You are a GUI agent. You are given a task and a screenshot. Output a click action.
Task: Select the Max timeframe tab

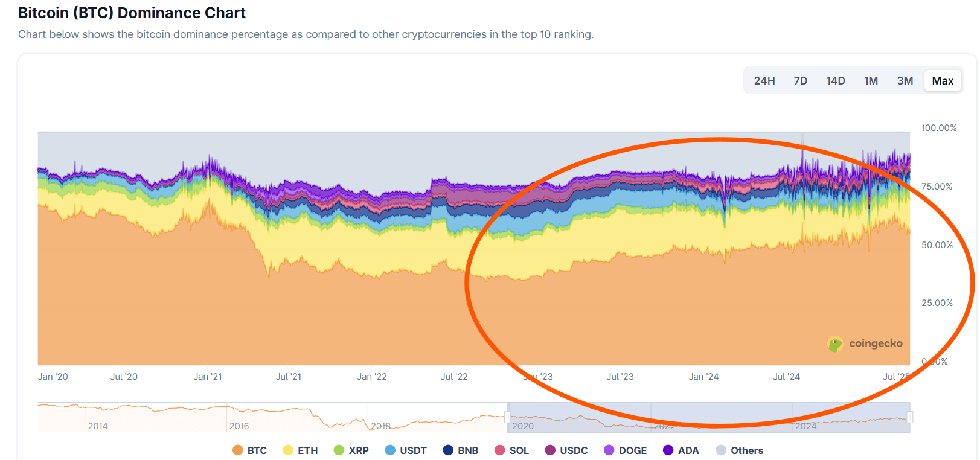(943, 80)
